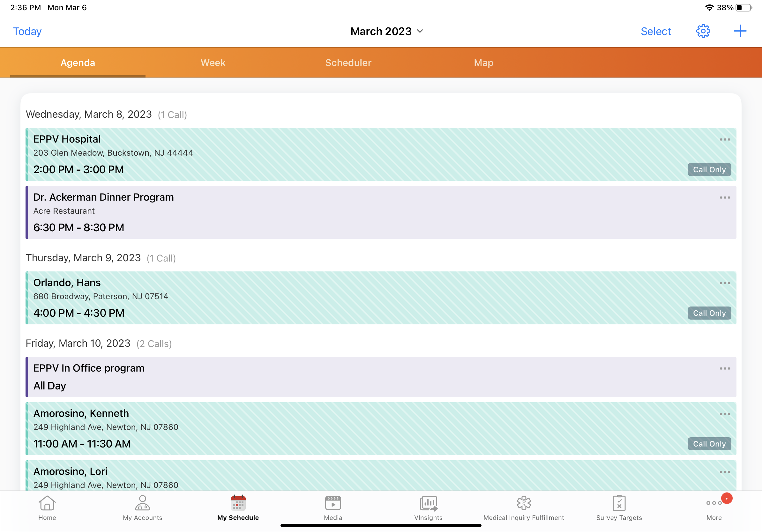Expand the March 2023 month dropdown
Image resolution: width=762 pixels, height=532 pixels.
coord(387,31)
